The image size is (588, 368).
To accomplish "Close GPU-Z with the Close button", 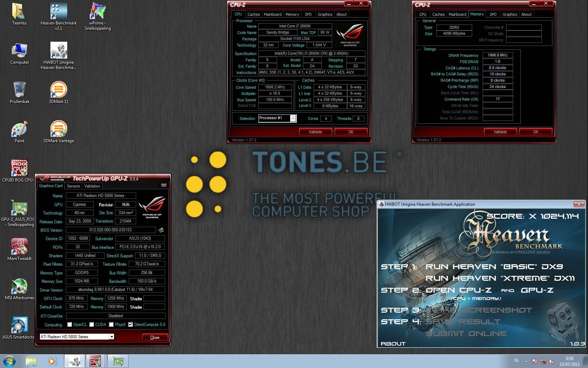I will pyautogui.click(x=155, y=338).
